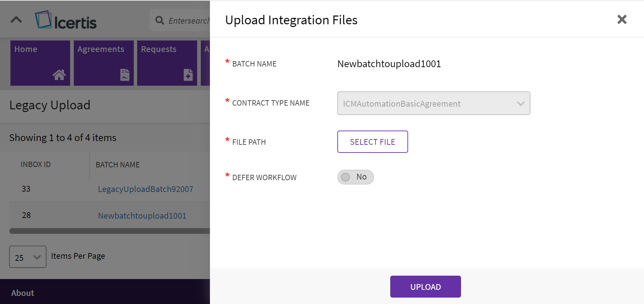This screenshot has height=304, width=644.
Task: Open the Newbatchtoupload1001 batch link
Action: 142,216
